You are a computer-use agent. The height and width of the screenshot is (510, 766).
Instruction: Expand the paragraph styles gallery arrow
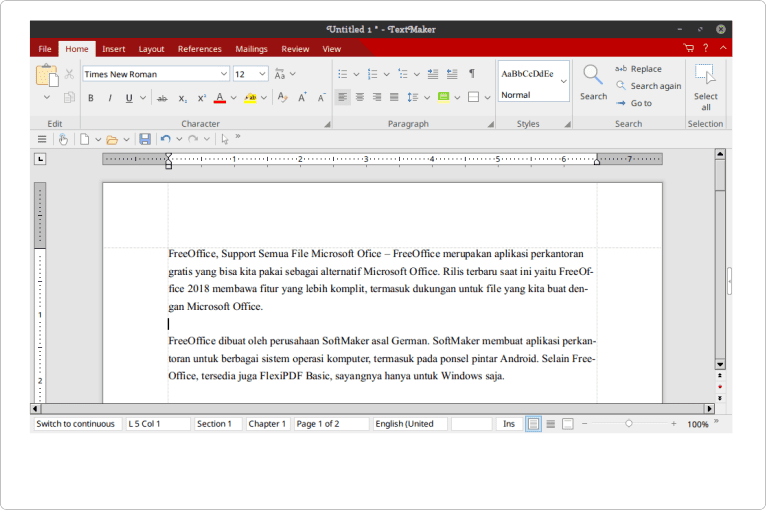click(564, 81)
